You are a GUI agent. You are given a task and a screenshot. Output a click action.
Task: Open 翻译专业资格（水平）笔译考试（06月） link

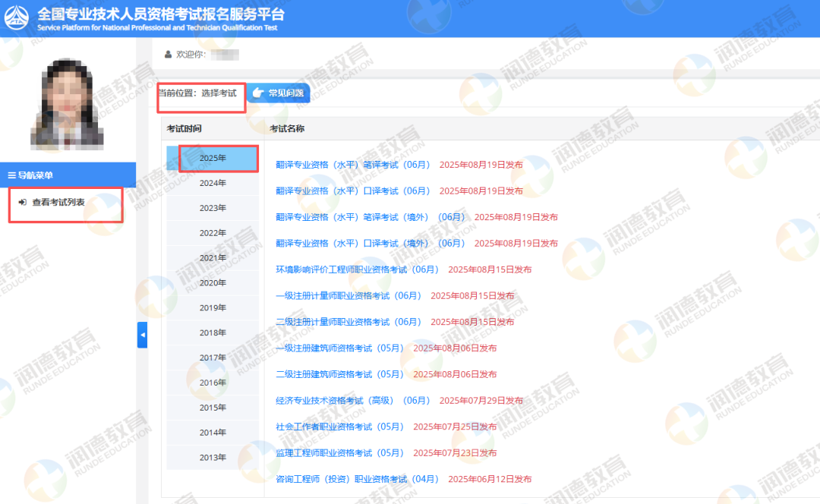click(353, 165)
